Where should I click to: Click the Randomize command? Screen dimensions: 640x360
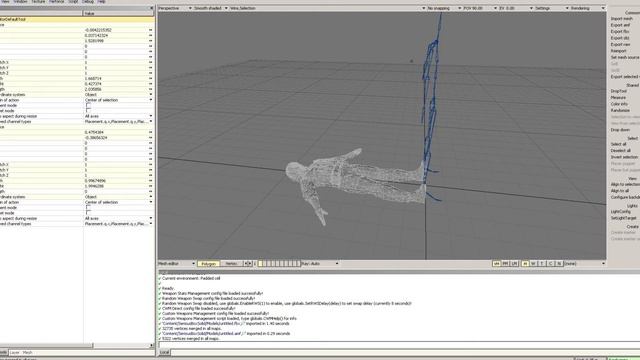pyautogui.click(x=620, y=111)
